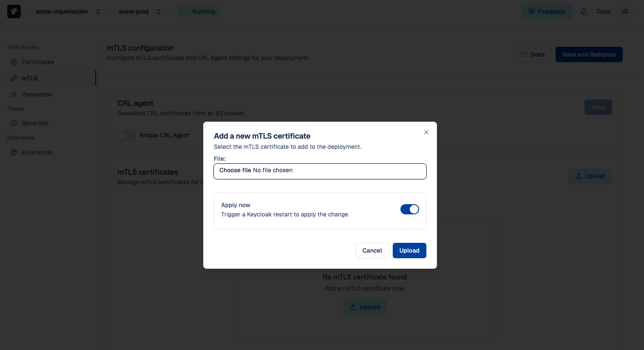Open the notifications bell
This screenshot has height=350, width=644.
click(584, 11)
